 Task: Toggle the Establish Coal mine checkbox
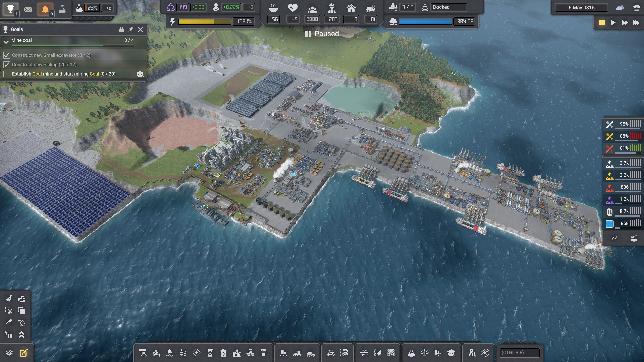7,74
